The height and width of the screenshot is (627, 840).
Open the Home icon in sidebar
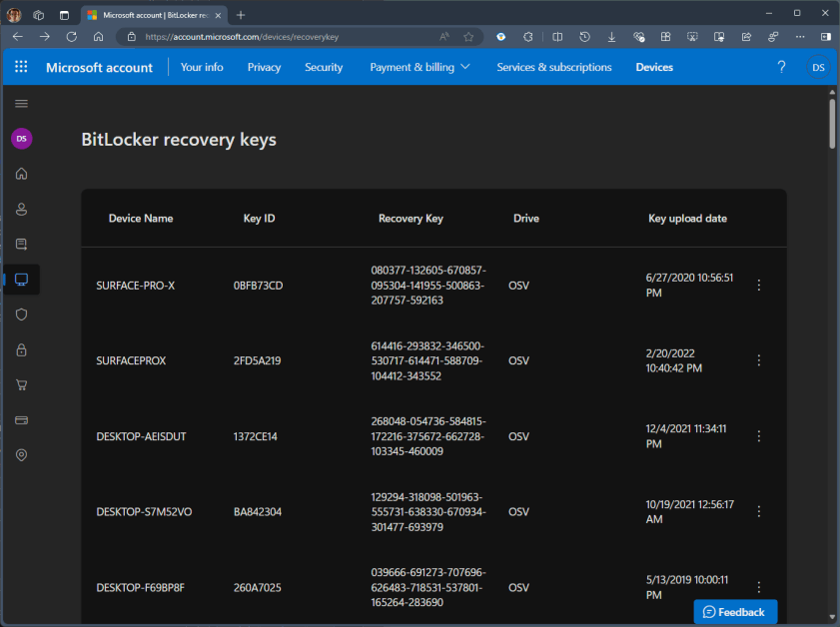[21, 173]
